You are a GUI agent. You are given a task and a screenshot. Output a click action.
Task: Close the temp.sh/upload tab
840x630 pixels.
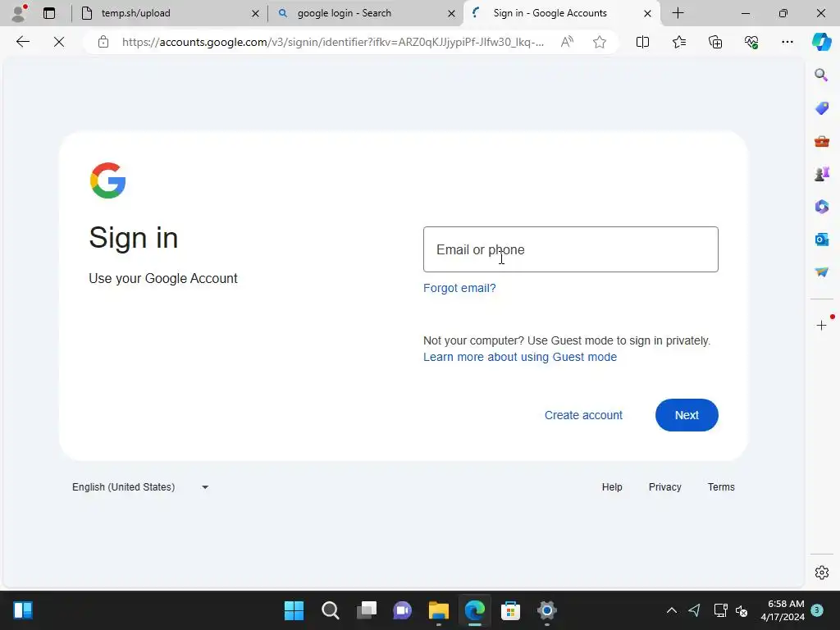(x=256, y=13)
